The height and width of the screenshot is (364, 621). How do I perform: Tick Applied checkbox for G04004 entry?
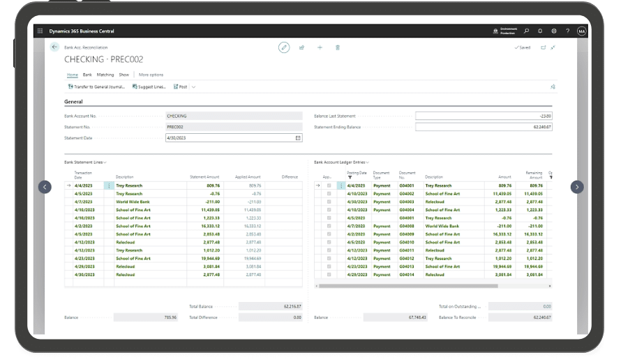(x=329, y=210)
